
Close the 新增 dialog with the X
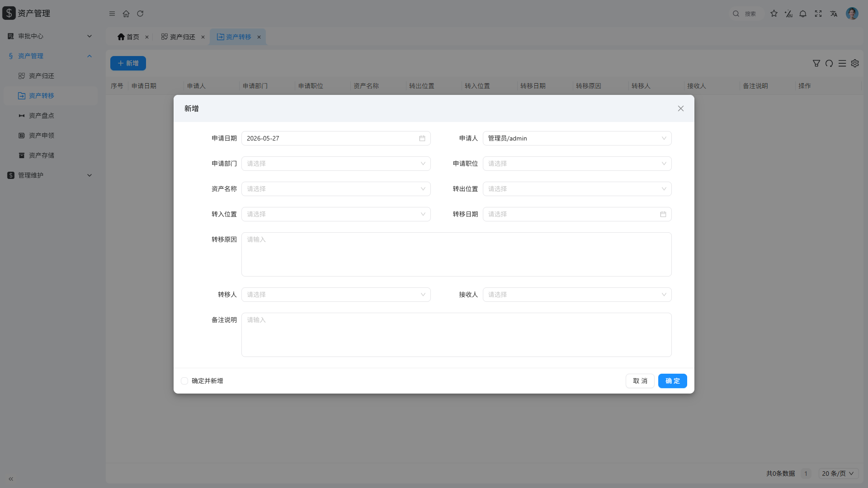(681, 108)
